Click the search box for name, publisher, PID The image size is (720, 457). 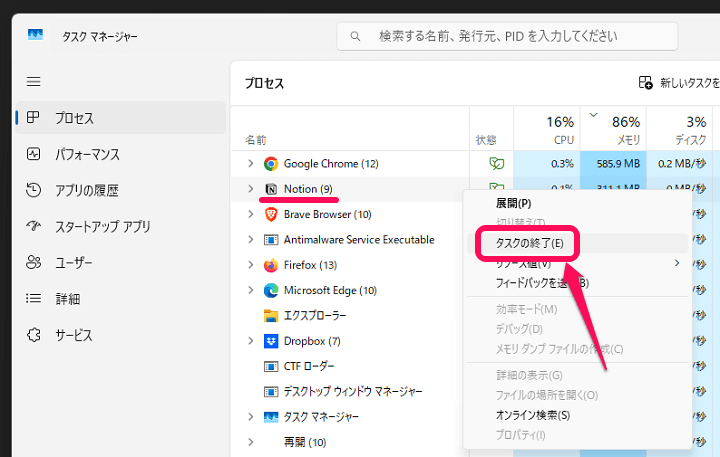point(507,36)
